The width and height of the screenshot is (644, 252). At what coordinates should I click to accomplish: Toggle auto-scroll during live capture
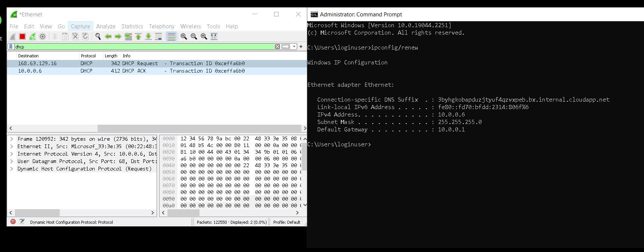coord(158,36)
